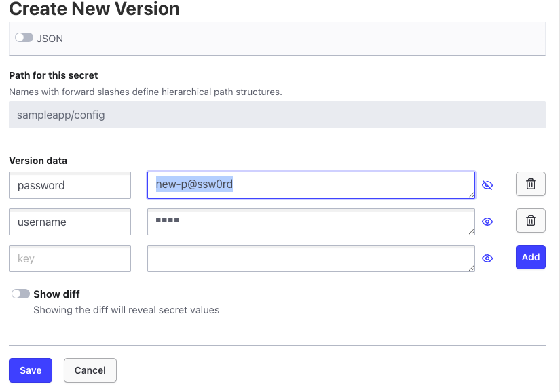Cancel creating the new version
Viewport: 560px width, 392px height.
coord(90,370)
